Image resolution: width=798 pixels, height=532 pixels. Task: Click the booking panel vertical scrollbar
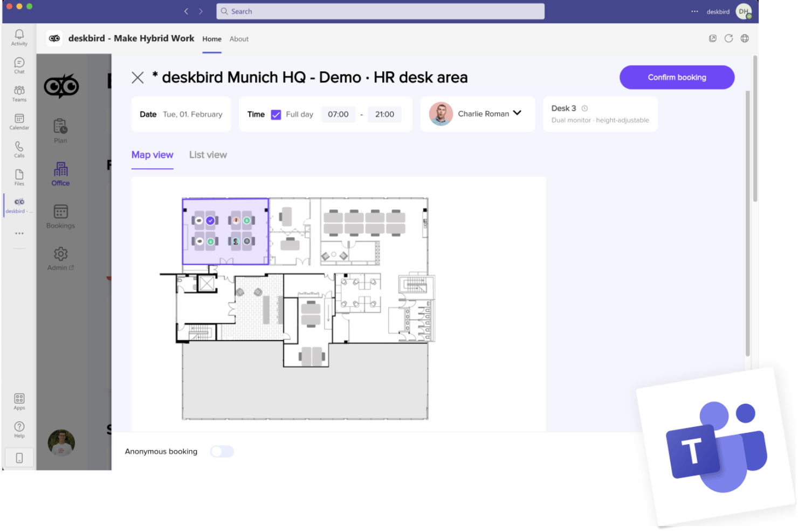coord(747,223)
